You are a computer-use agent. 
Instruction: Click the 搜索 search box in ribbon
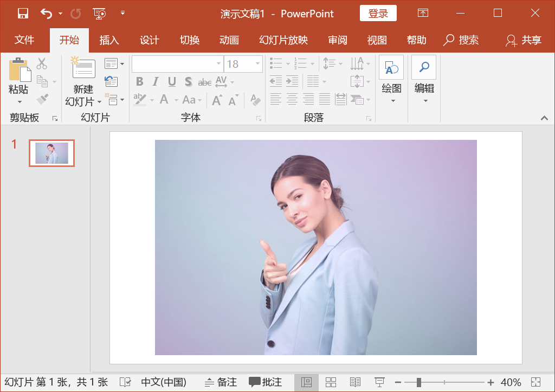pos(461,40)
